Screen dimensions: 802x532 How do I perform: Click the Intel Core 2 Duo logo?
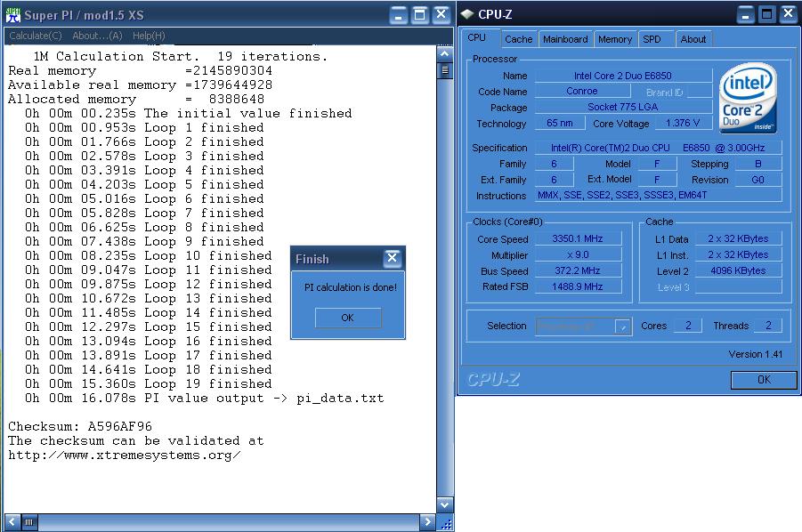[x=748, y=99]
